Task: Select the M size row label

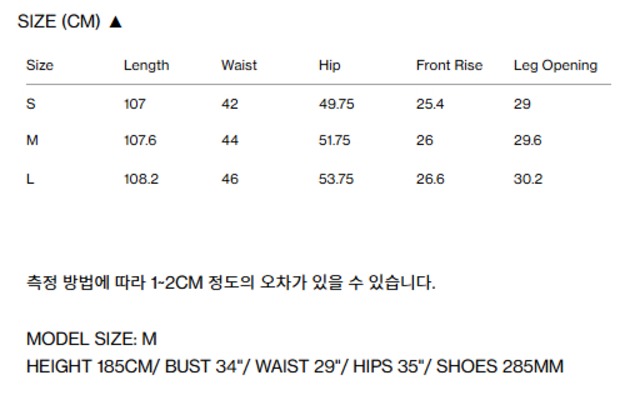Action: click(32, 141)
